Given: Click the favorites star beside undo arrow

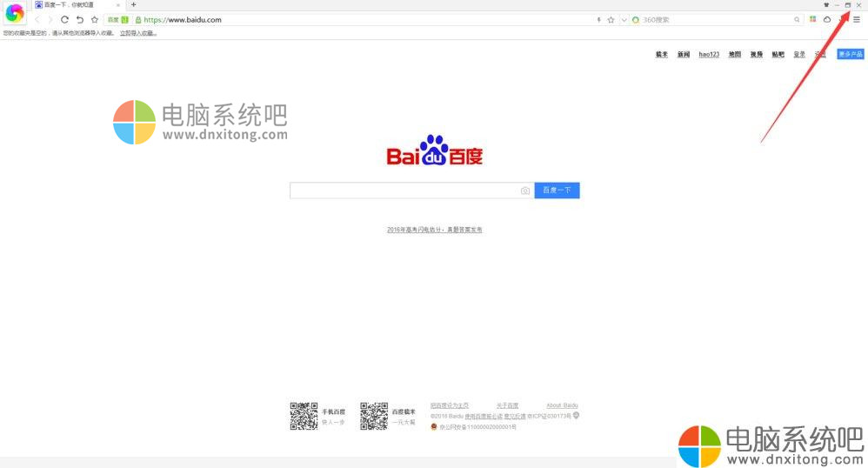Looking at the screenshot, I should point(95,19).
